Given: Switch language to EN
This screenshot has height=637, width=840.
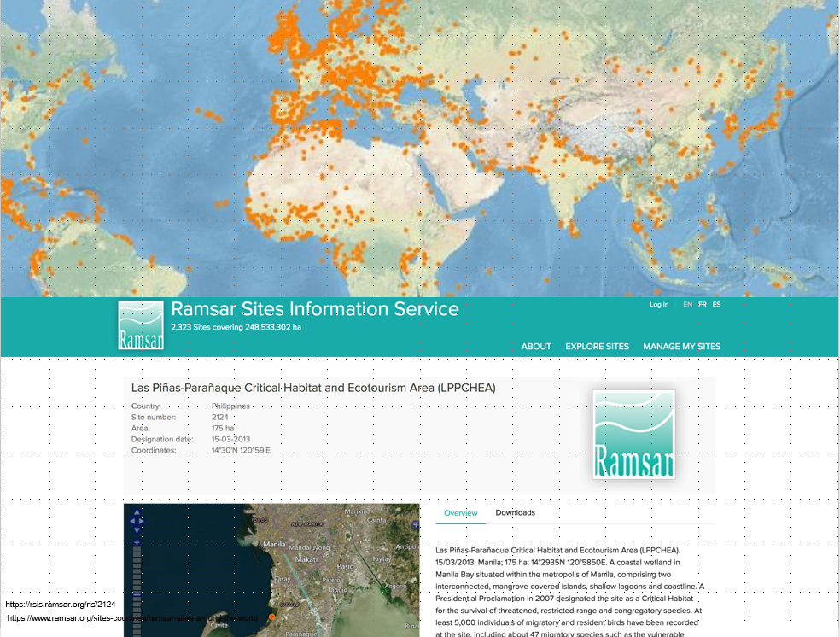Looking at the screenshot, I should coord(687,304).
